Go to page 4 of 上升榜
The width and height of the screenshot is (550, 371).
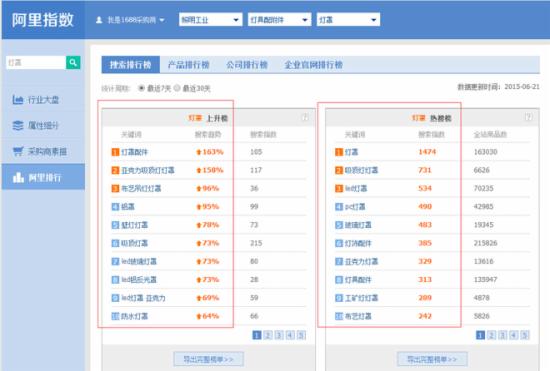[x=290, y=335]
